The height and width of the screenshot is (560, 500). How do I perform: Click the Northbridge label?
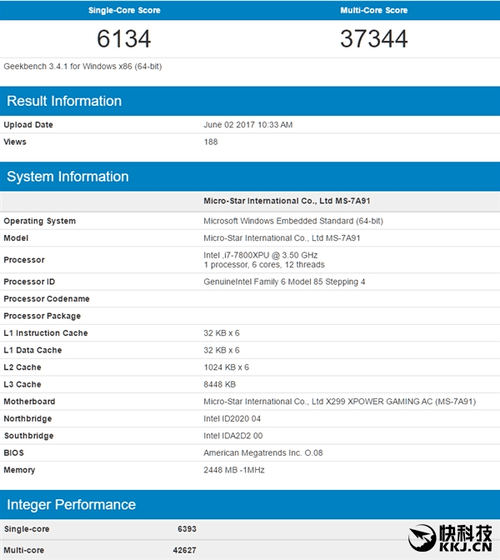pos(28,419)
